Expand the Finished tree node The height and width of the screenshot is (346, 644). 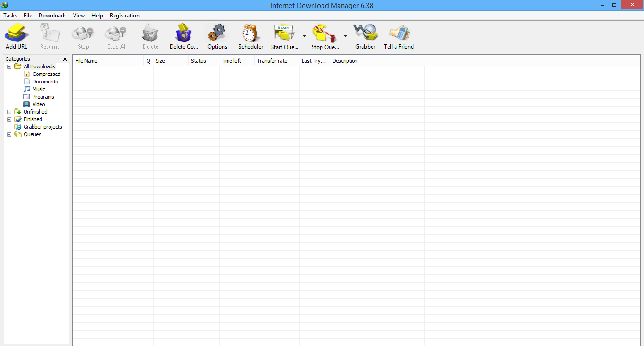tap(9, 119)
